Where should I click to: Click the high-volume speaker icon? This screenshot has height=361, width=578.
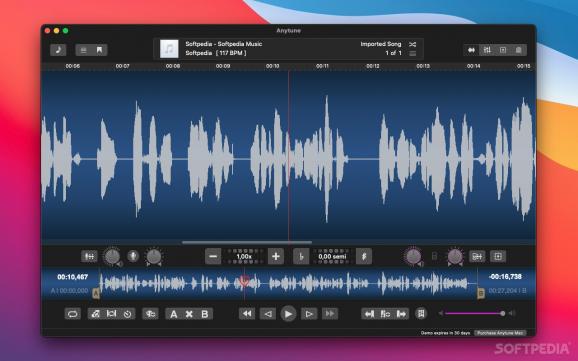click(x=511, y=313)
